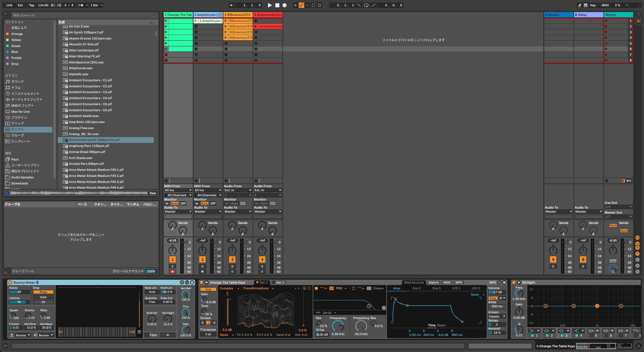Toggle the computer MIDI keyboard icon
Viewport: 644px width, 352px height.
pos(586,5)
